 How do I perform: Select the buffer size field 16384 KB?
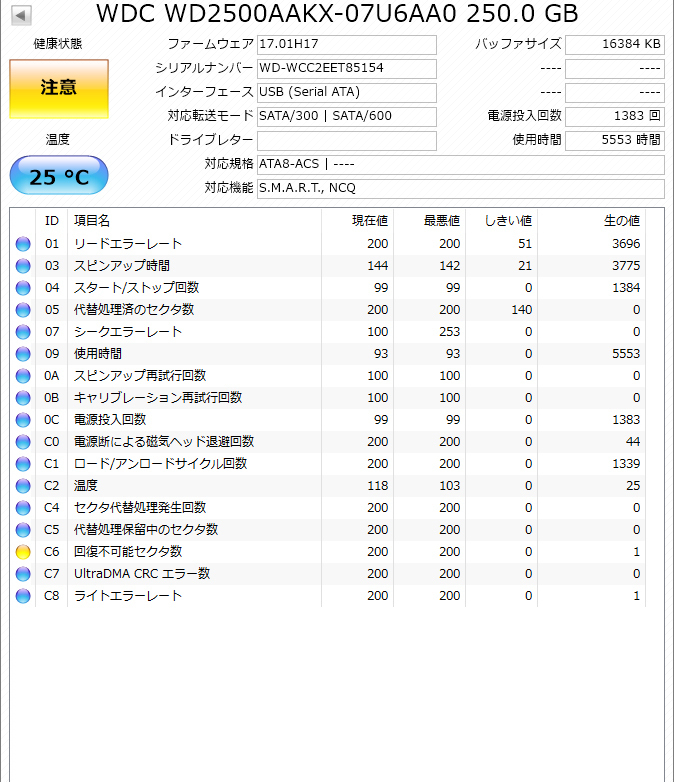click(x=615, y=44)
